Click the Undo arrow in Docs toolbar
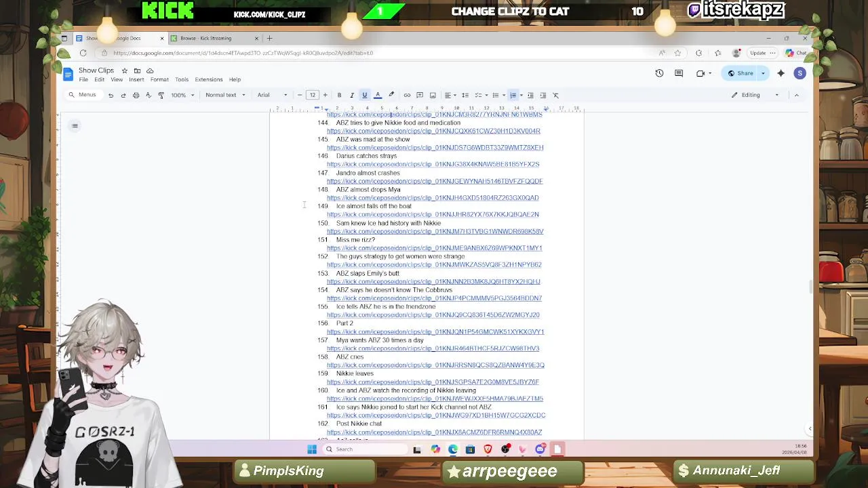 pyautogui.click(x=111, y=95)
